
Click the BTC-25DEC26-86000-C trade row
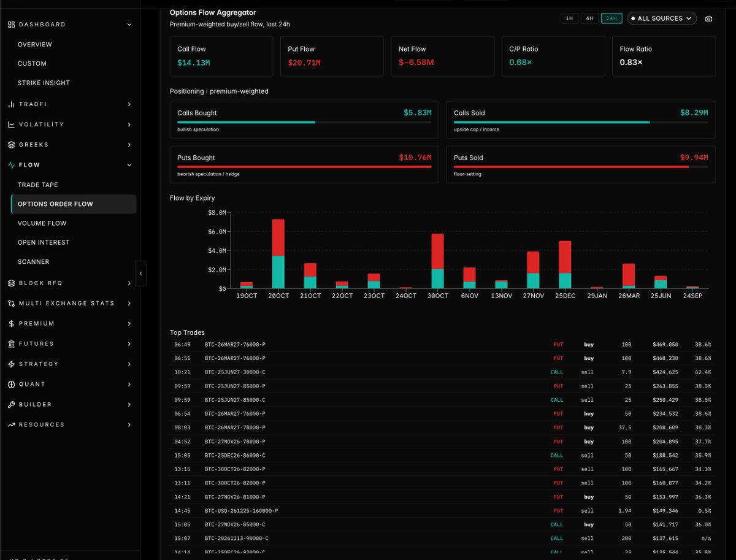click(442, 456)
